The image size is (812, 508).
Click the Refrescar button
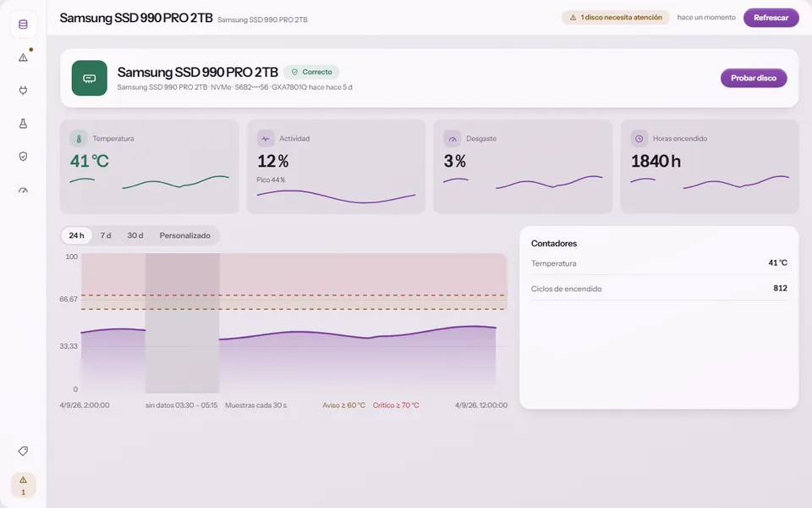[771, 18]
